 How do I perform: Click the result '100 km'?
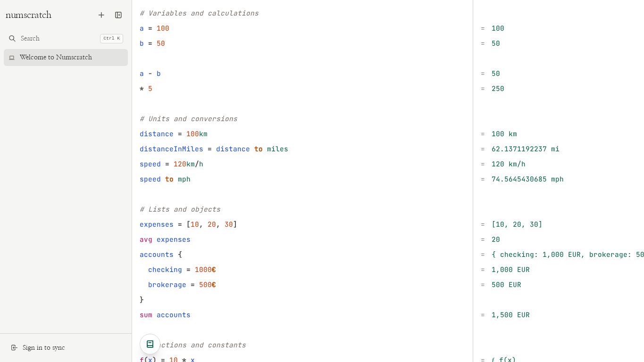504,134
